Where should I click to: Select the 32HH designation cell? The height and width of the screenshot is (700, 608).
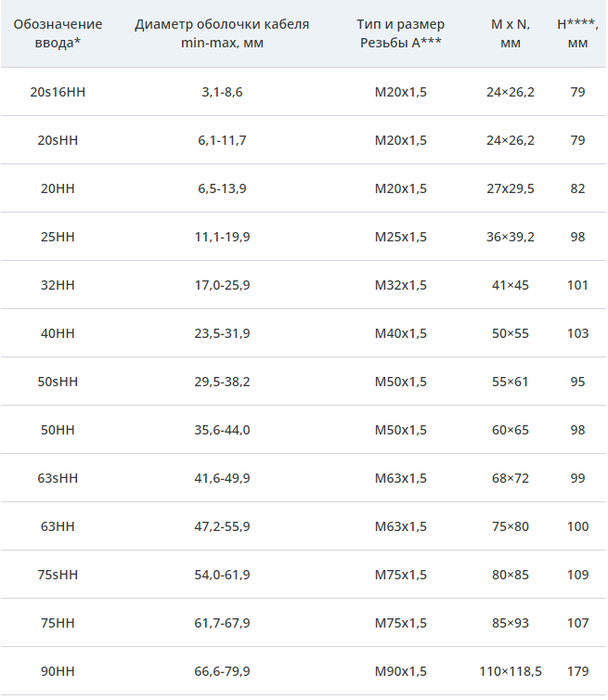click(58, 285)
